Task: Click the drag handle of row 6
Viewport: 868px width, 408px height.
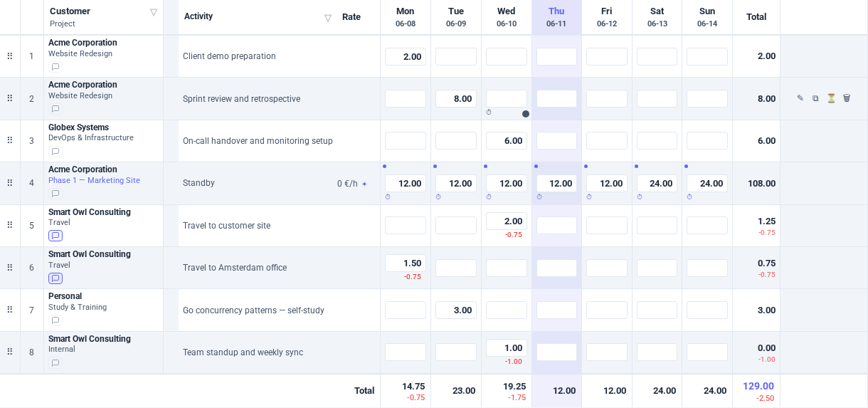Action: point(10,268)
